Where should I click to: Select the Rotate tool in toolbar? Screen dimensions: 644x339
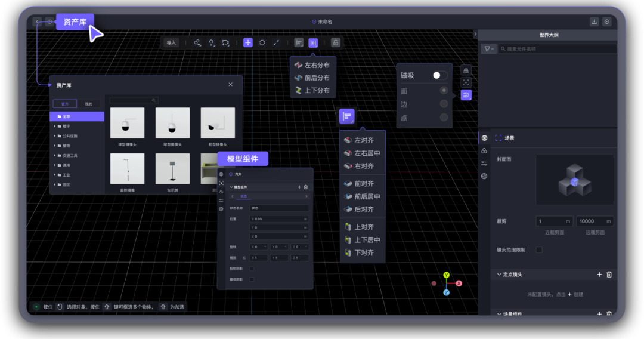262,43
